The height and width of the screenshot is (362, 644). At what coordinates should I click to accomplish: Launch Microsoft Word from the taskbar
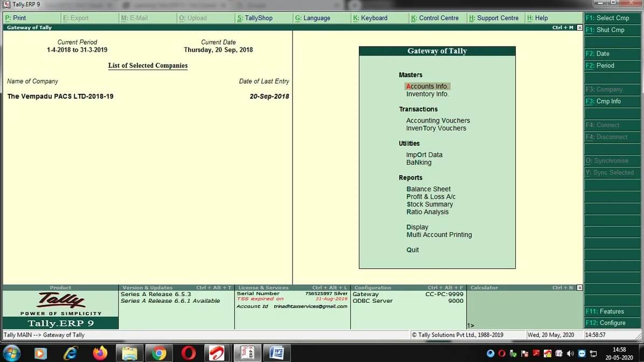point(277,353)
